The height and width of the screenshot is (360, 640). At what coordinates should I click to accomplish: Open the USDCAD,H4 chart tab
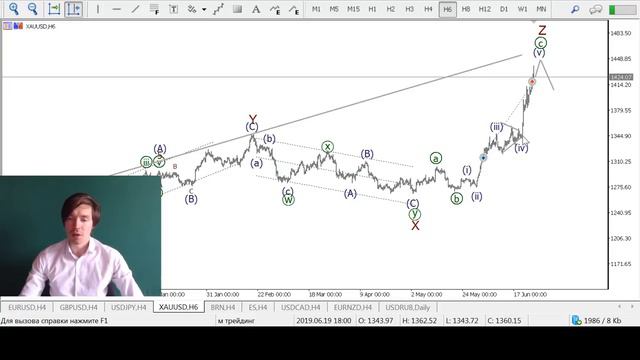click(x=300, y=307)
